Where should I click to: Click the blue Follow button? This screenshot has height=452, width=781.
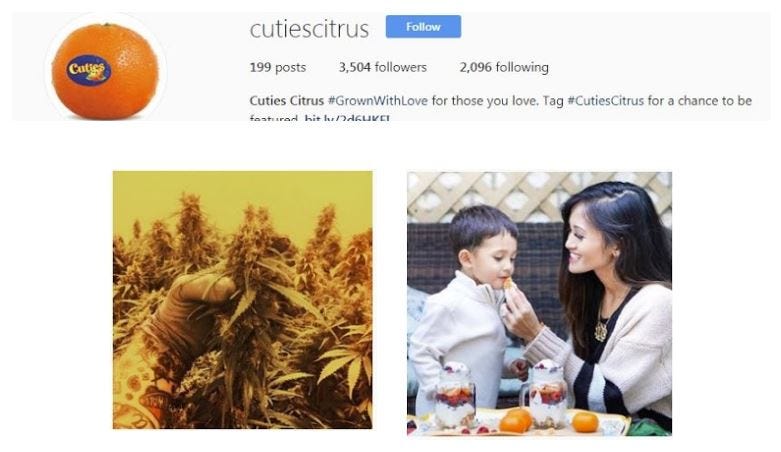[423, 27]
